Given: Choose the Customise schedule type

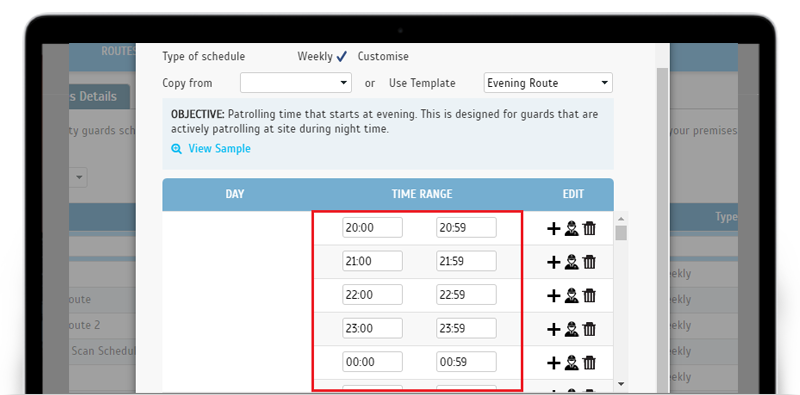Looking at the screenshot, I should tap(383, 56).
